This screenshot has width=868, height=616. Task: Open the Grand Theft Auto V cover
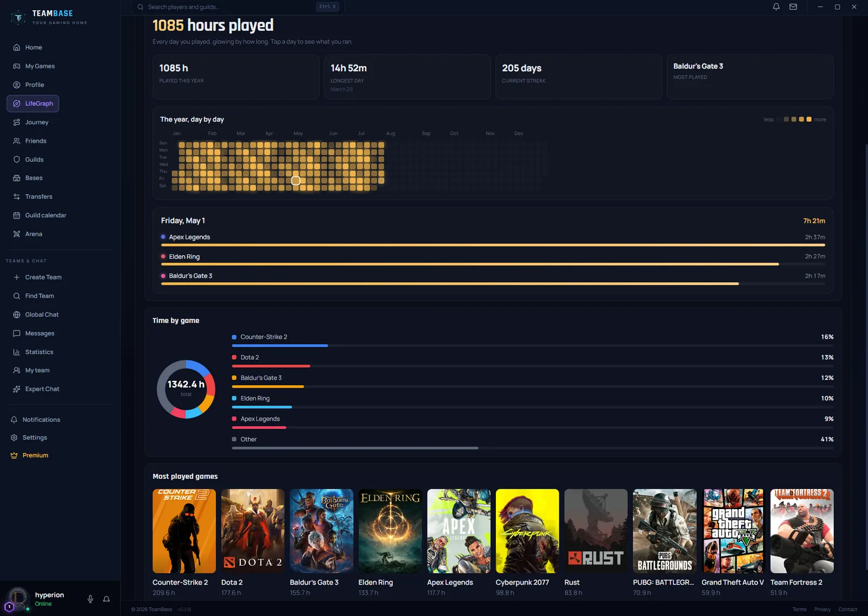733,531
